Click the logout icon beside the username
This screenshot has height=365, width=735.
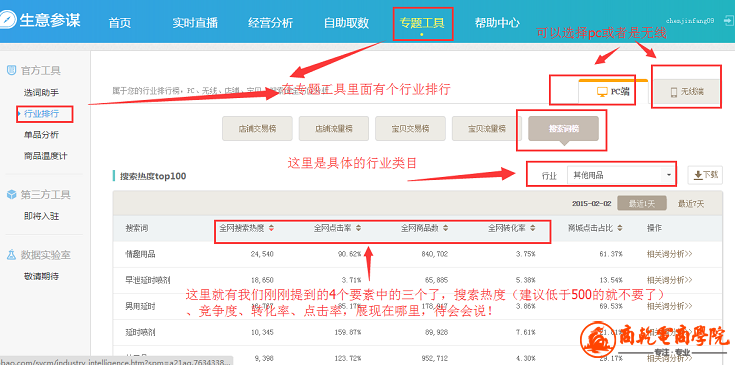[x=728, y=21]
